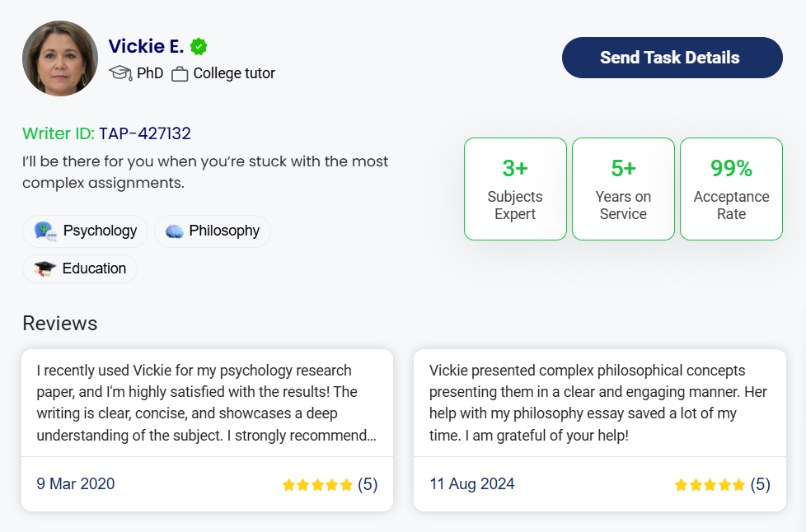Click the Psychology speech bubble icon

[x=45, y=231]
